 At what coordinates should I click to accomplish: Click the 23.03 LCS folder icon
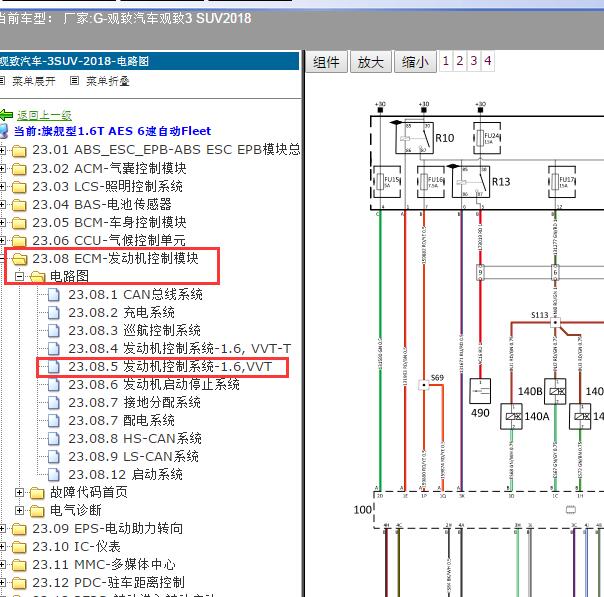(x=19, y=187)
